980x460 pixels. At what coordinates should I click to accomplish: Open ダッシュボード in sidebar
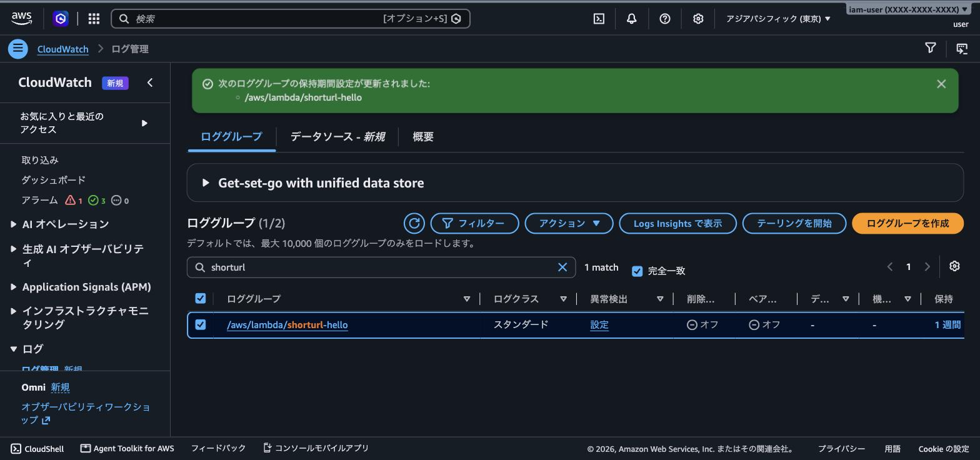click(54, 180)
